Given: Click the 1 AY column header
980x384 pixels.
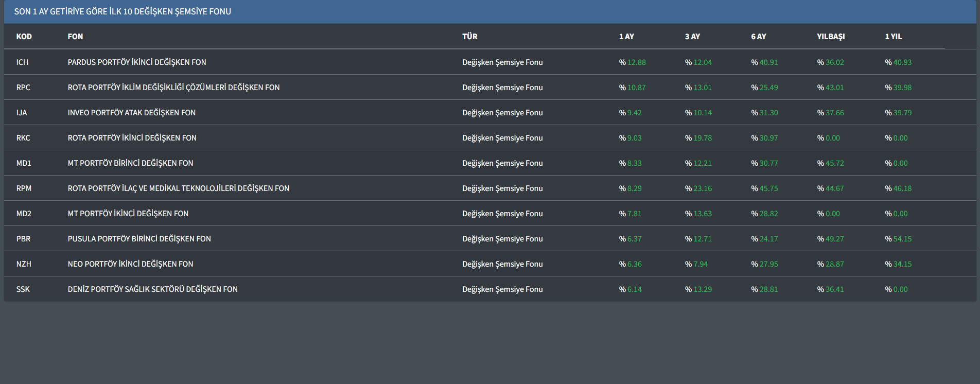Looking at the screenshot, I should pos(626,37).
